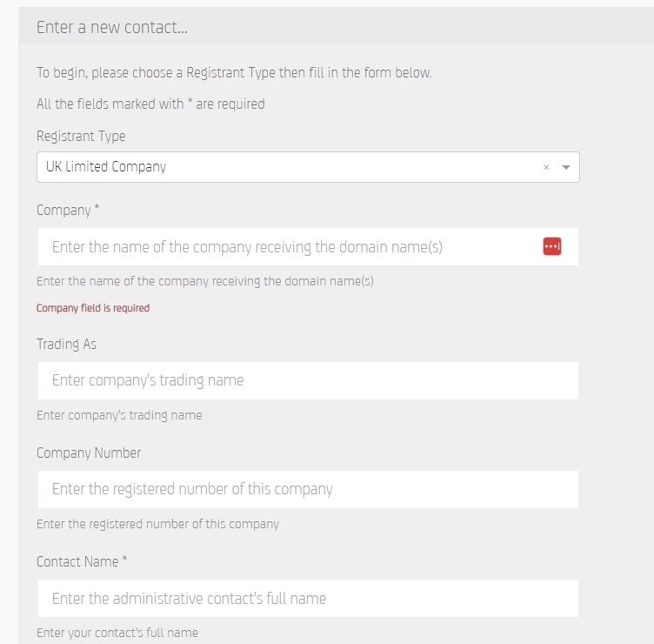Click the Company * field label
The width and height of the screenshot is (654, 644).
(68, 210)
